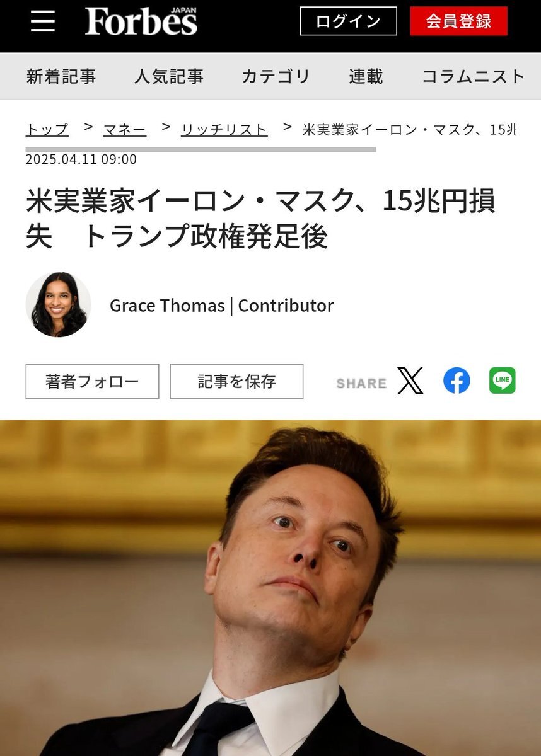Image resolution: width=541 pixels, height=756 pixels.
Task: Go to トップ in breadcrumbs
Action: click(47, 130)
